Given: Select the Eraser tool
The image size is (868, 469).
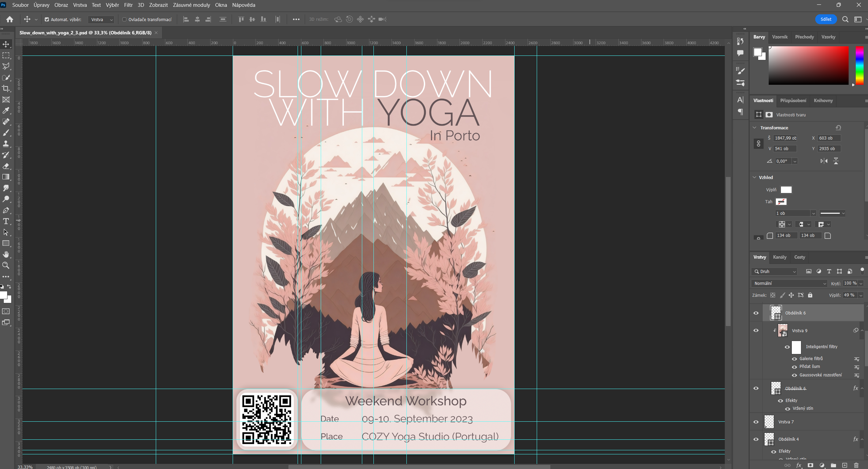Looking at the screenshot, I should [x=6, y=166].
